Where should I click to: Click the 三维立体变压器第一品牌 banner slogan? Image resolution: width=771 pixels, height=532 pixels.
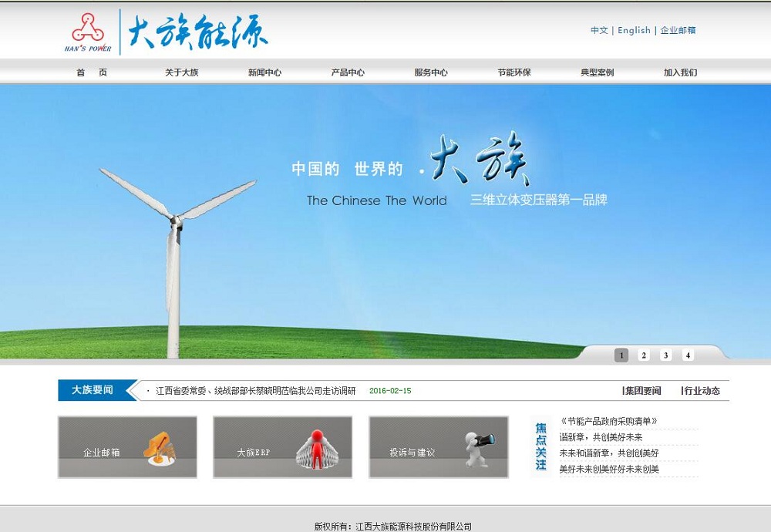click(x=539, y=200)
